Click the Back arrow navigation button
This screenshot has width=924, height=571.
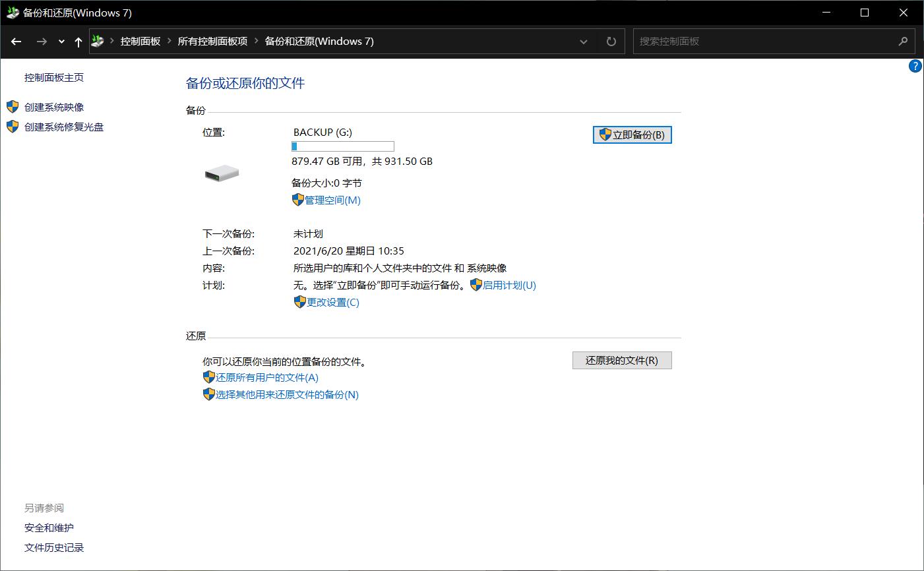(16, 42)
